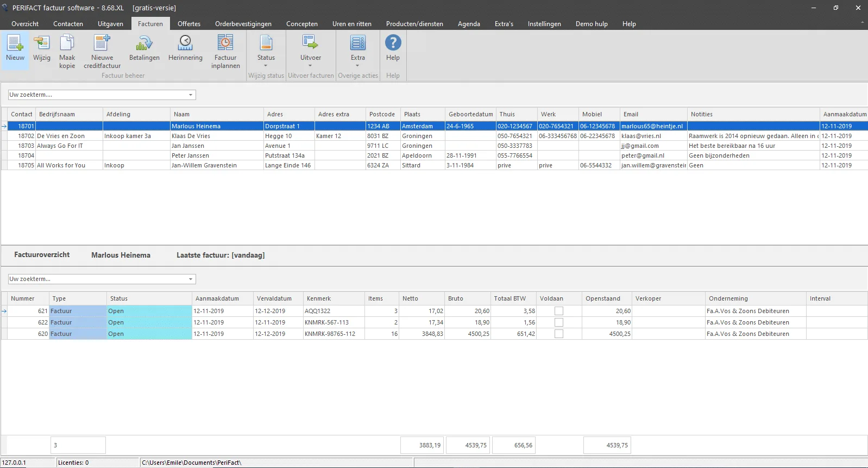Open the contacts search term dropdown arrow
Viewport: 868px width, 468px height.
click(191, 95)
